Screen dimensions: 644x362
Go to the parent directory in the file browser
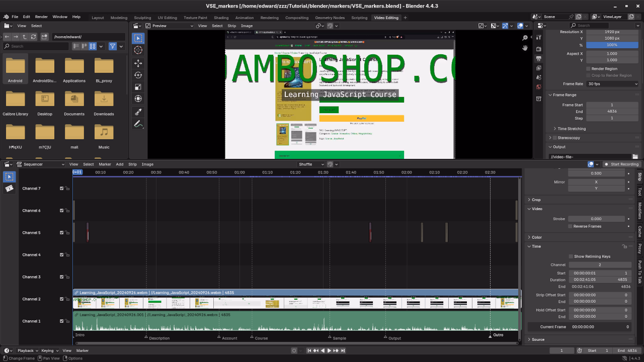coord(24,37)
